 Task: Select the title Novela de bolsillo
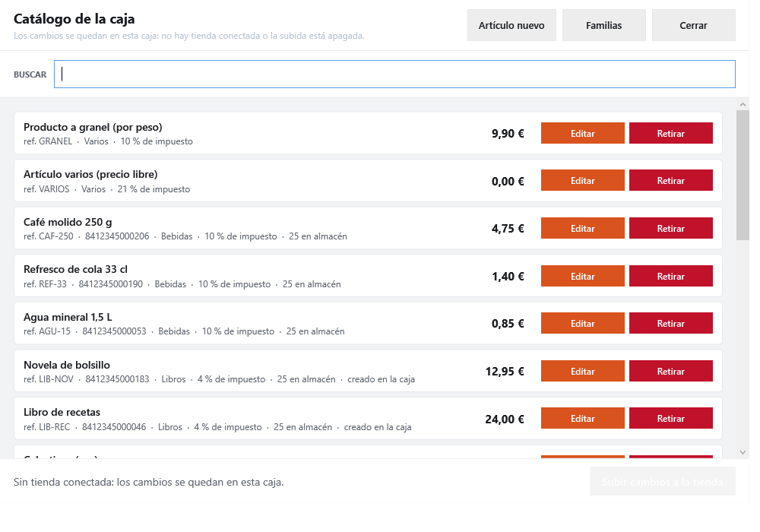coord(67,365)
